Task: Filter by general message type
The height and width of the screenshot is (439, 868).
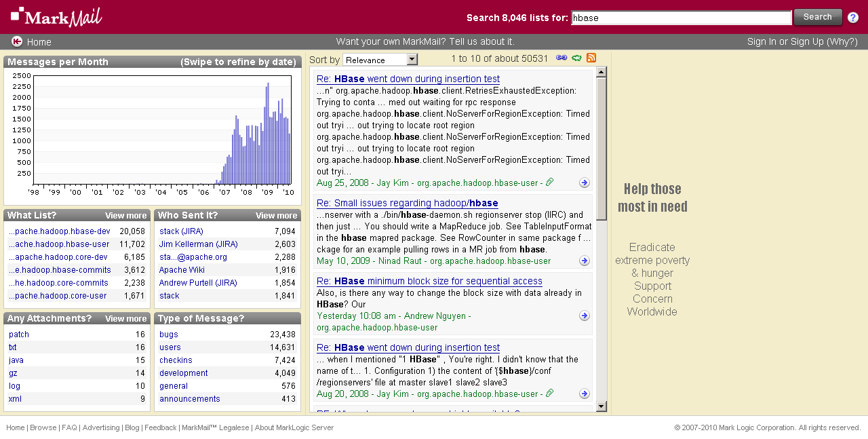Action: click(x=174, y=386)
